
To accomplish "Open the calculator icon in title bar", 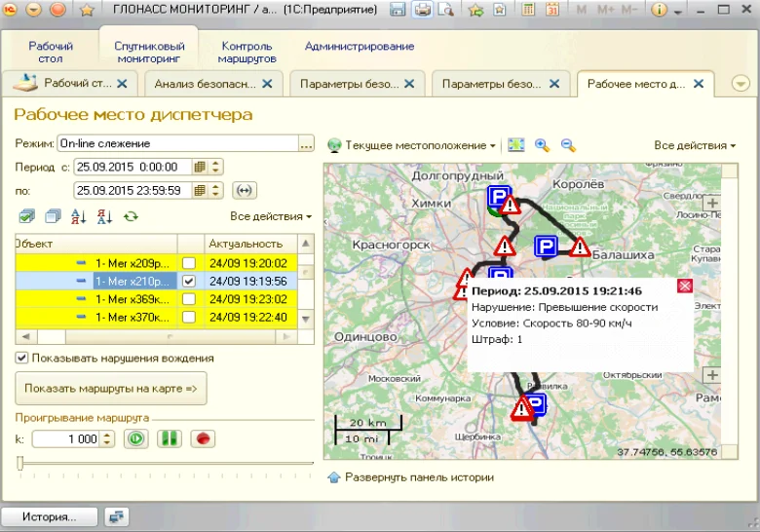I will pyautogui.click(x=528, y=9).
